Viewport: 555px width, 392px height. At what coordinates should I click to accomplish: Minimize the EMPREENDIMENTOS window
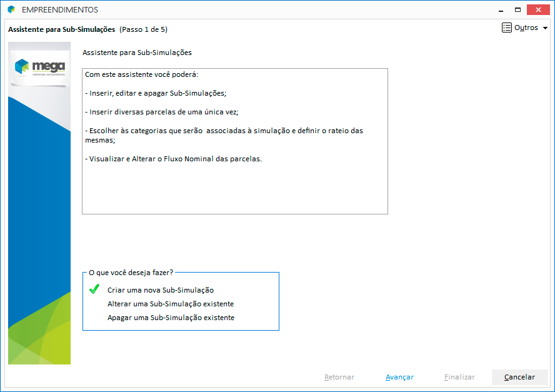tap(501, 10)
